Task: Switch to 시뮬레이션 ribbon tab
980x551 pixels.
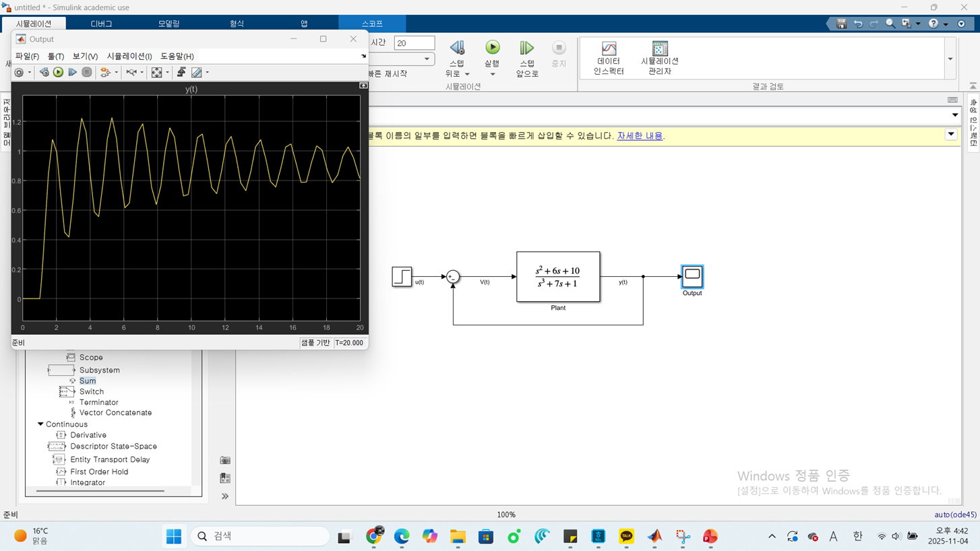Action: [34, 24]
